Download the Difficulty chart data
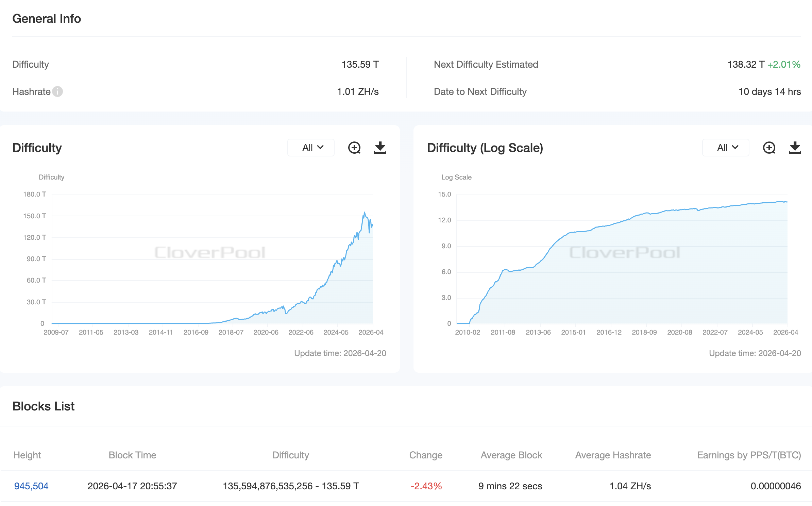812x506 pixels. click(x=380, y=148)
